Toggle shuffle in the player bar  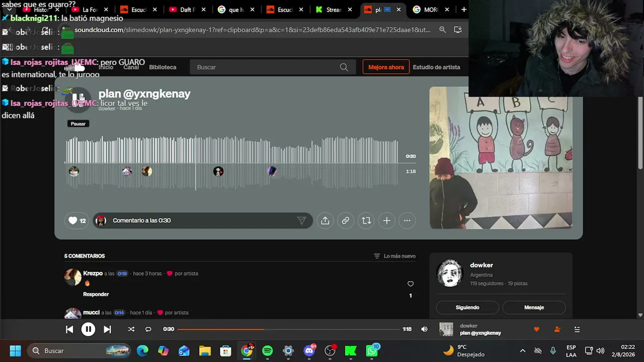click(x=131, y=329)
